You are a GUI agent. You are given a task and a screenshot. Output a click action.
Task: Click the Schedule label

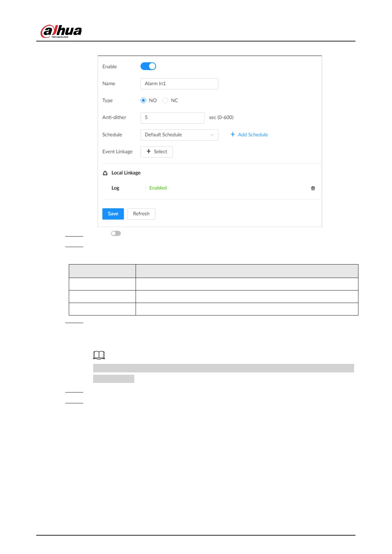click(x=112, y=135)
